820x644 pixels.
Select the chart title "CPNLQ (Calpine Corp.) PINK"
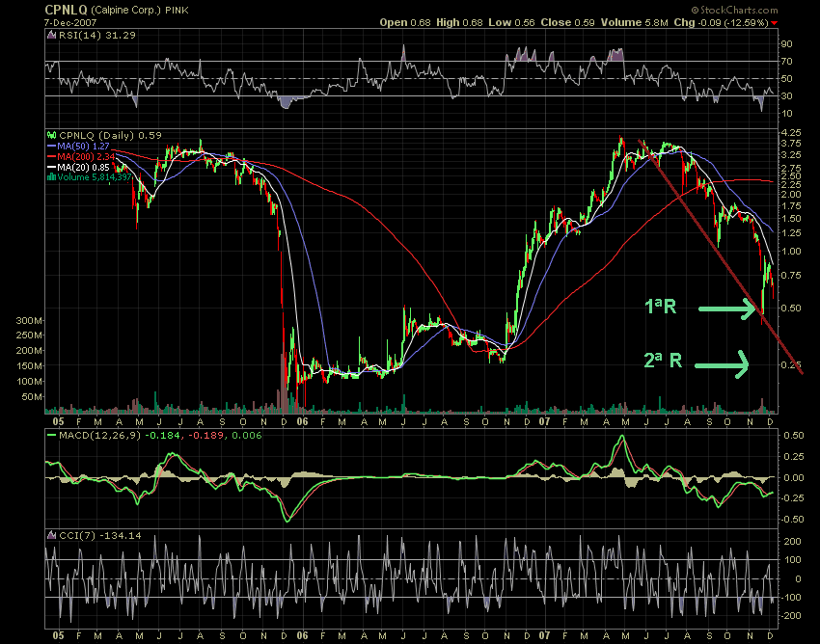coord(117,10)
